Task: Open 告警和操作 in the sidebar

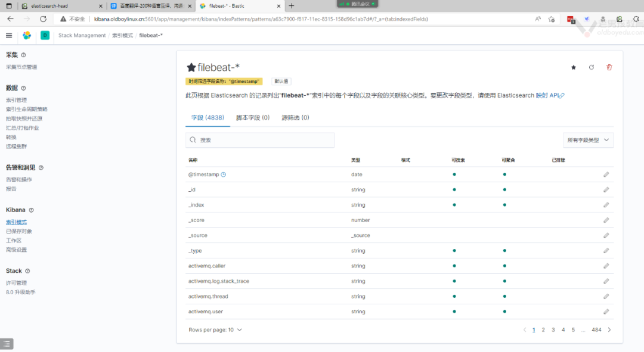Action: (19, 180)
